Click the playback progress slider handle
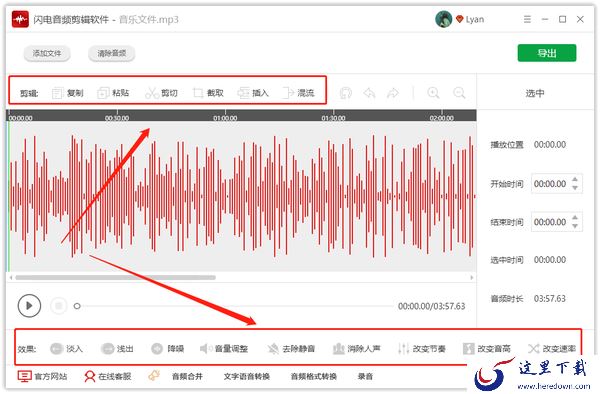The width and height of the screenshot is (600, 394). 77,306
